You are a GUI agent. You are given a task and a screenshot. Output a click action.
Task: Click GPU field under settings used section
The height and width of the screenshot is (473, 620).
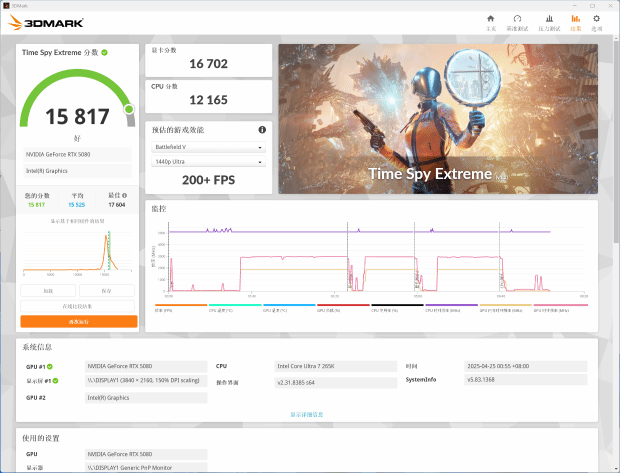tap(146, 454)
